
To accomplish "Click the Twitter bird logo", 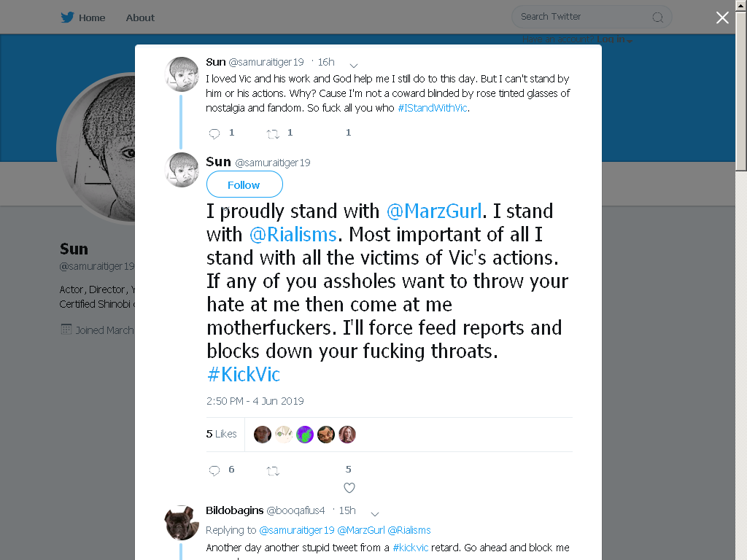I will point(67,17).
